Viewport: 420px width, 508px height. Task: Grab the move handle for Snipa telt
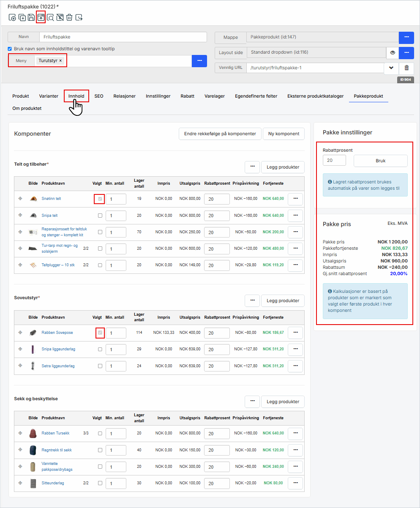[20, 215]
